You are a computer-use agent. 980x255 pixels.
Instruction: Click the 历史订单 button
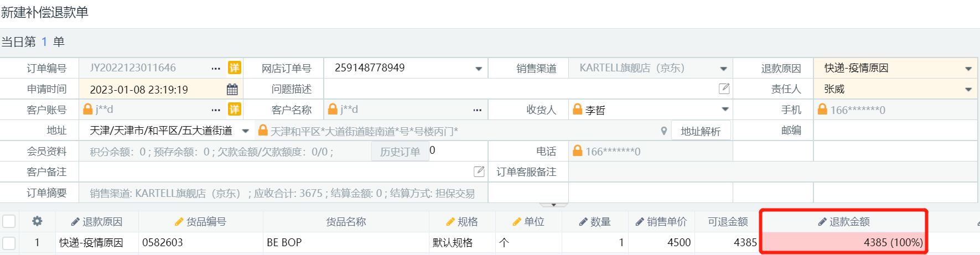[x=400, y=152]
